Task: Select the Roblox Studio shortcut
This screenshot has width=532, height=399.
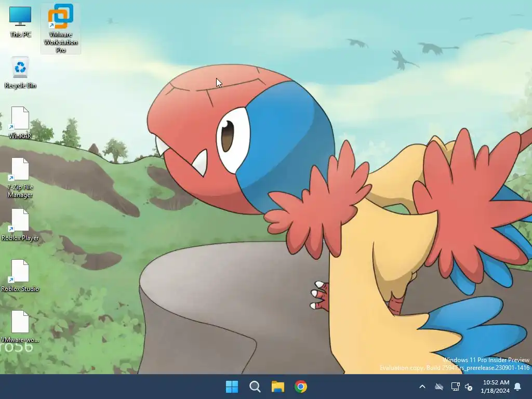Action: click(20, 275)
